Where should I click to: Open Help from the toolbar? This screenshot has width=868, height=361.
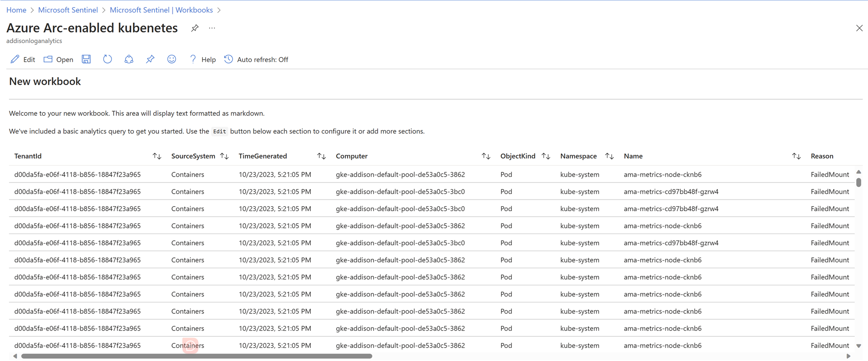202,59
